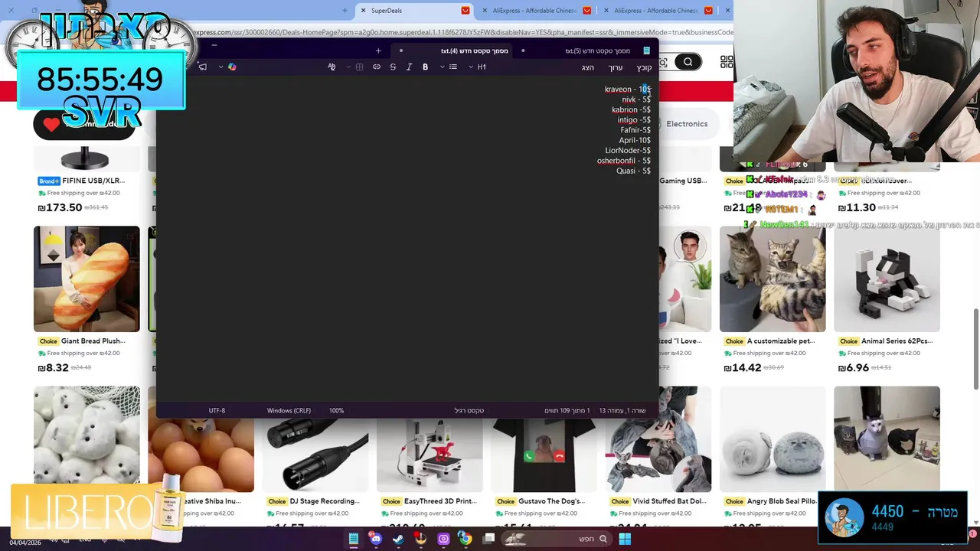This screenshot has height=551, width=980.
Task: Open Notepad from the Windows taskbar
Action: 354,539
